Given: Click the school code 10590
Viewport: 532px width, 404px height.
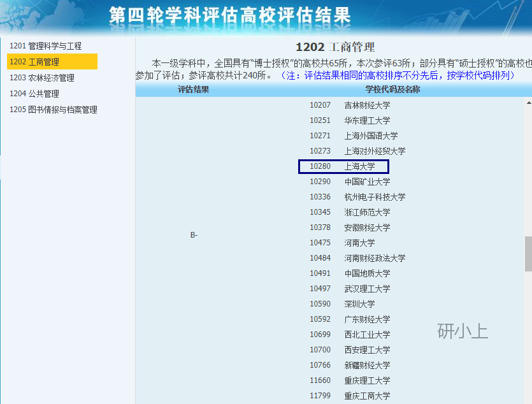Looking at the screenshot, I should (x=320, y=304).
